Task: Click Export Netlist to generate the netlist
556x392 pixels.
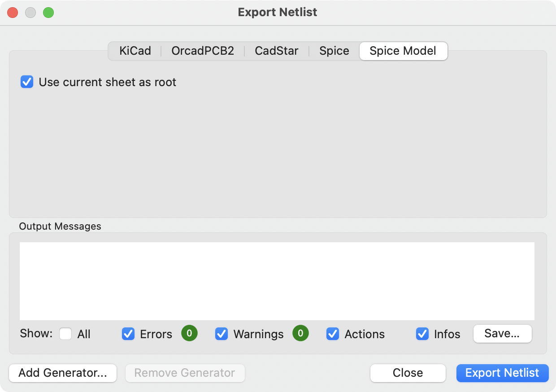Action: tap(502, 373)
